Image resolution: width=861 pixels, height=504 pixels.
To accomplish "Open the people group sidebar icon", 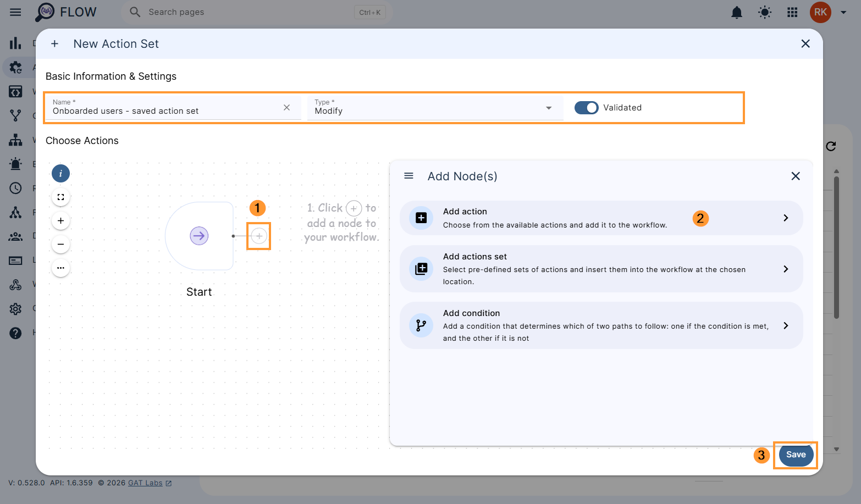I will 15,236.
